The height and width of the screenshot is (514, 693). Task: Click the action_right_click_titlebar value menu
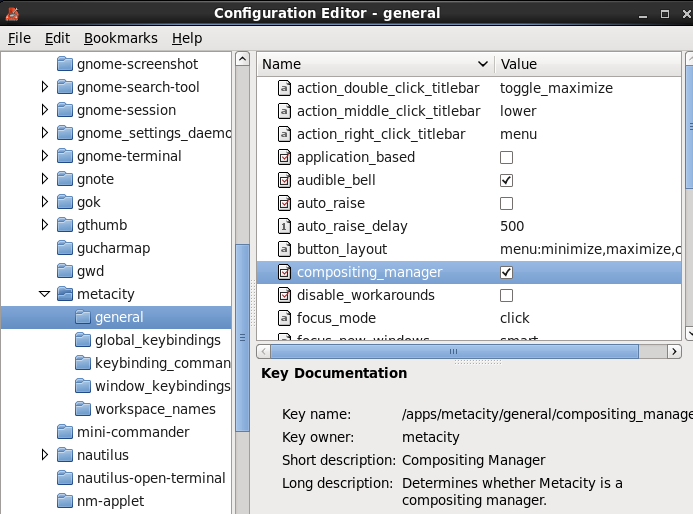(518, 134)
